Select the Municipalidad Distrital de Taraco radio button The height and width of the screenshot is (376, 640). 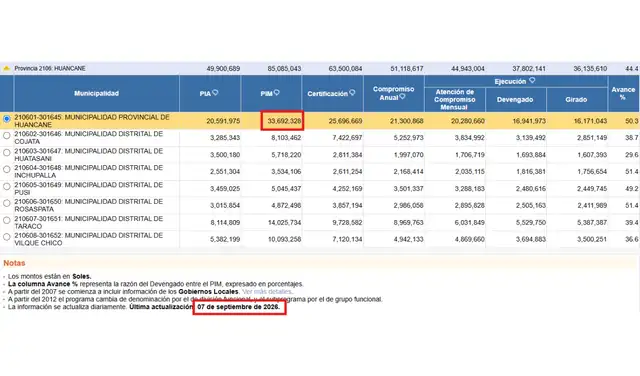[7, 220]
